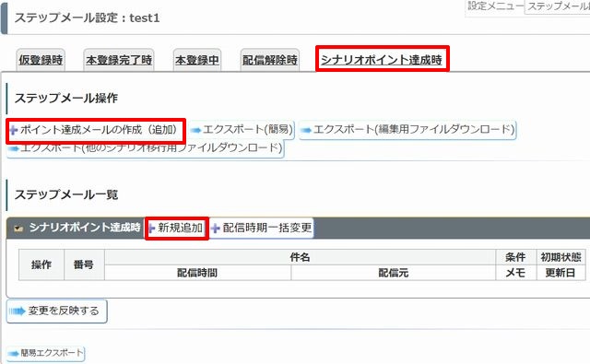Screen dimensions: 590x364
Task: Switch to the 本登録完了時 tab
Action: tap(119, 60)
